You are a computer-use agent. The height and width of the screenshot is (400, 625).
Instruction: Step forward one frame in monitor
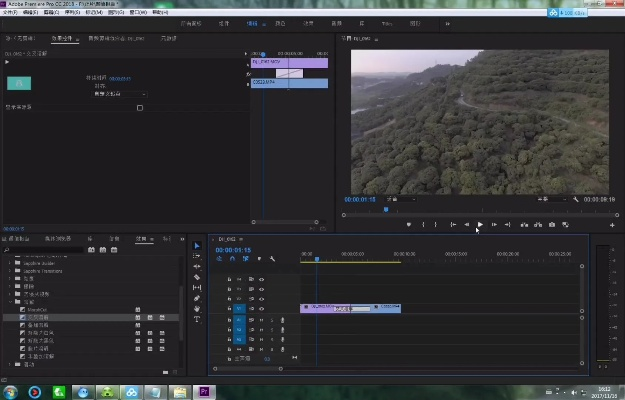pos(494,225)
